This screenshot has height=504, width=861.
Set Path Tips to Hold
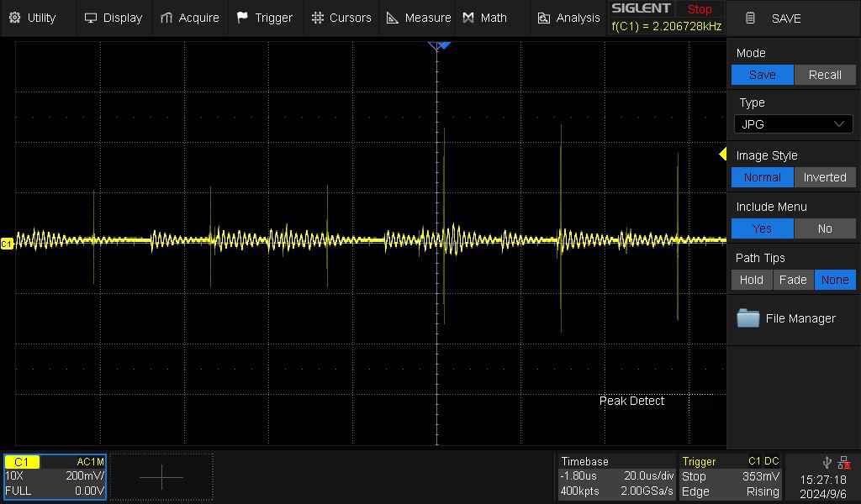pyautogui.click(x=752, y=280)
